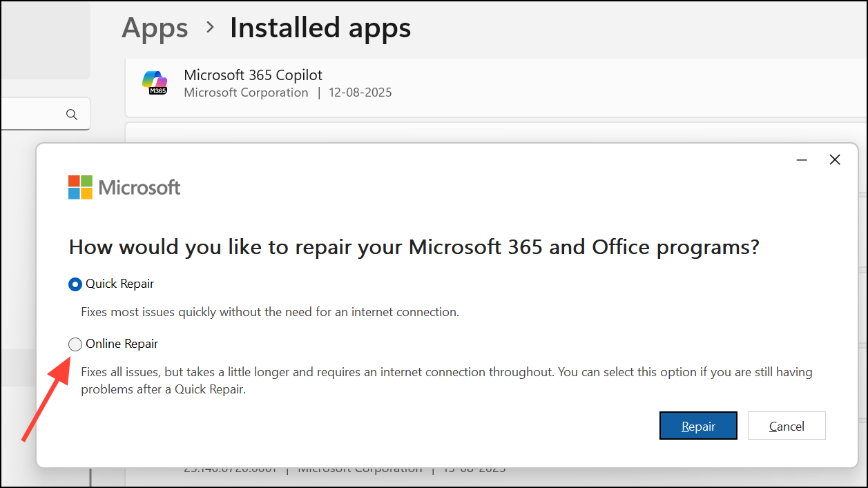868x488 pixels.
Task: Click the Settings search input field
Action: (46, 114)
